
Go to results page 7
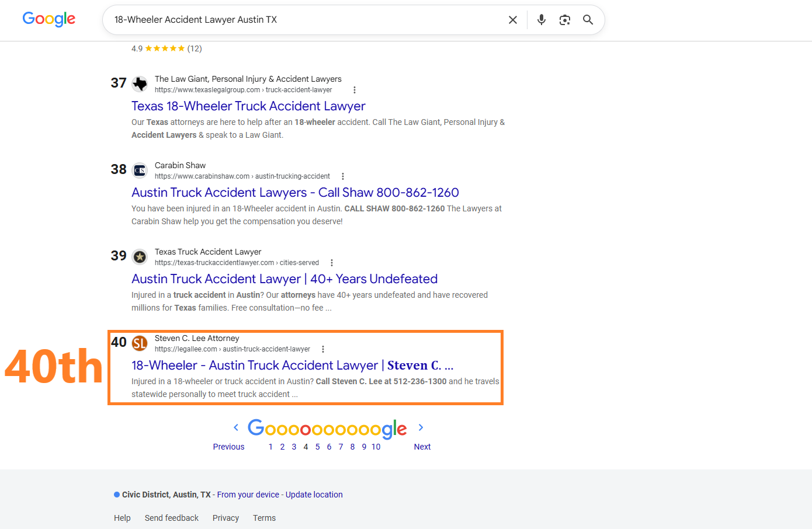[x=341, y=447]
